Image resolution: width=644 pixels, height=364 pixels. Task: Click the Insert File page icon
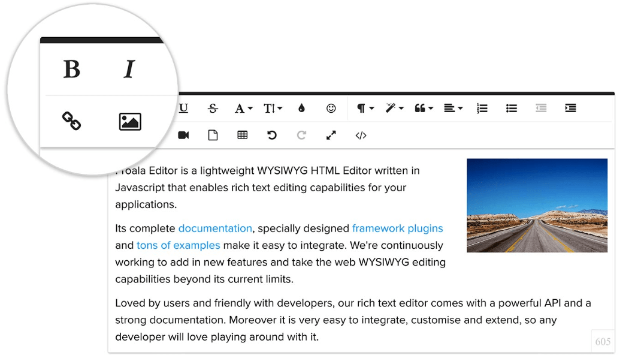213,136
